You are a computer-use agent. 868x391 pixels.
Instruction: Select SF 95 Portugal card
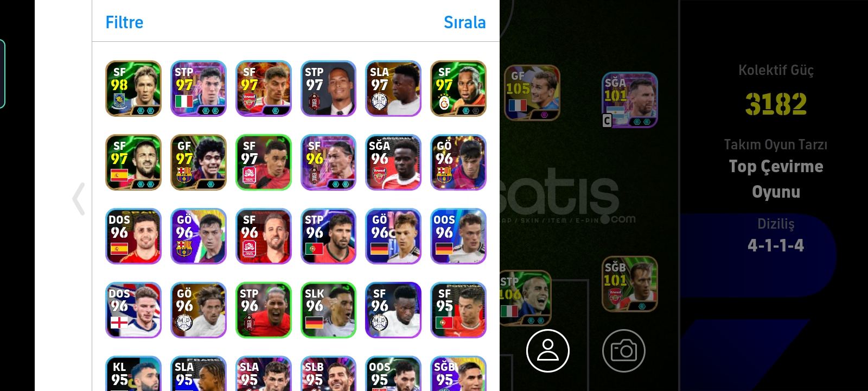(x=458, y=310)
